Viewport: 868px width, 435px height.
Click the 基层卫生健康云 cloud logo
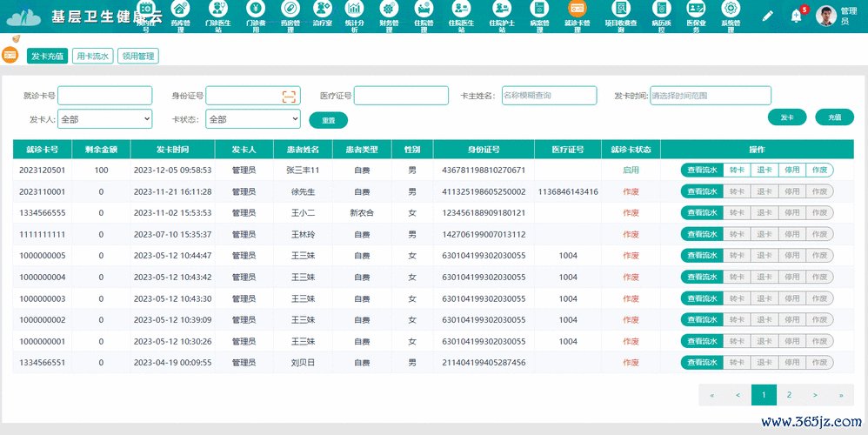[x=23, y=17]
